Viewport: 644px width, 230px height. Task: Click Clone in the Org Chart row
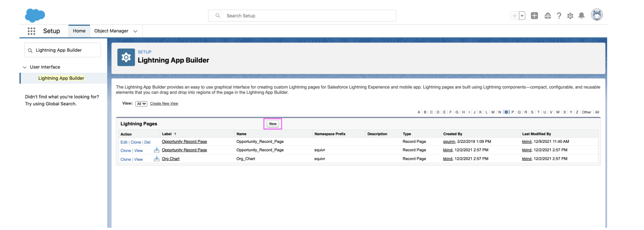126,160
